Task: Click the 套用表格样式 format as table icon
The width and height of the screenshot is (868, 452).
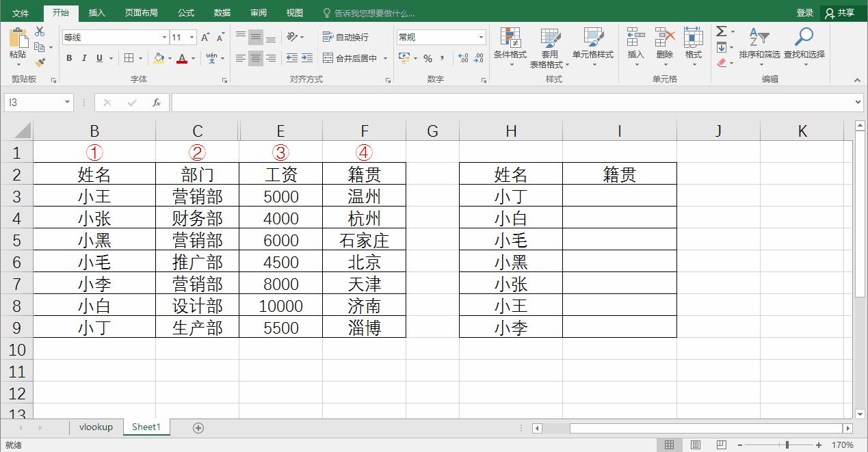Action: pos(549,46)
